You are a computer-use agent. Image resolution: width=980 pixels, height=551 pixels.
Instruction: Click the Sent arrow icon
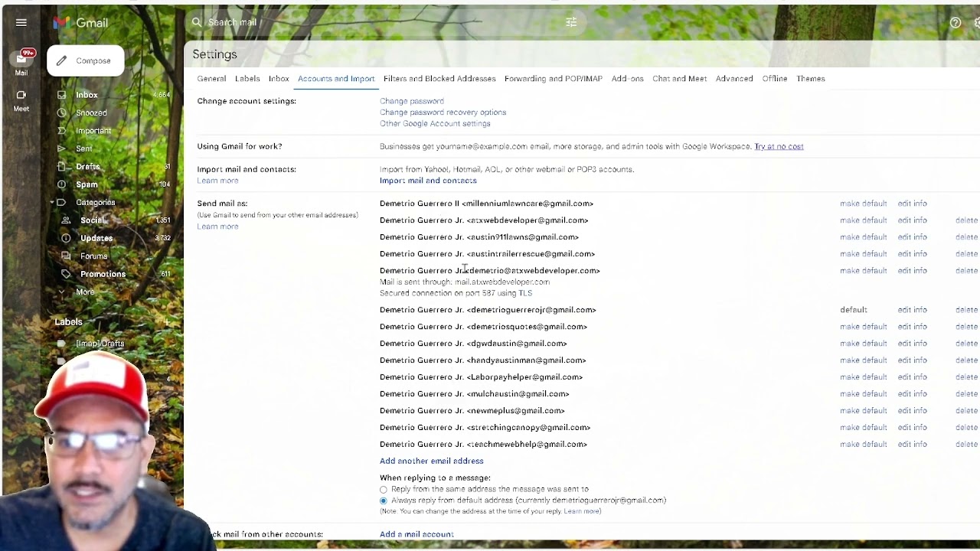point(61,148)
